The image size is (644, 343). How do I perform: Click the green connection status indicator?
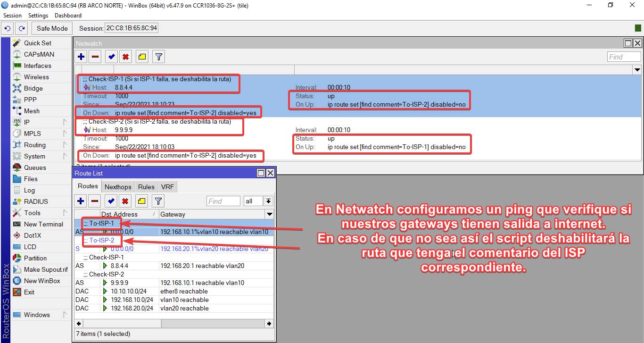(x=638, y=28)
